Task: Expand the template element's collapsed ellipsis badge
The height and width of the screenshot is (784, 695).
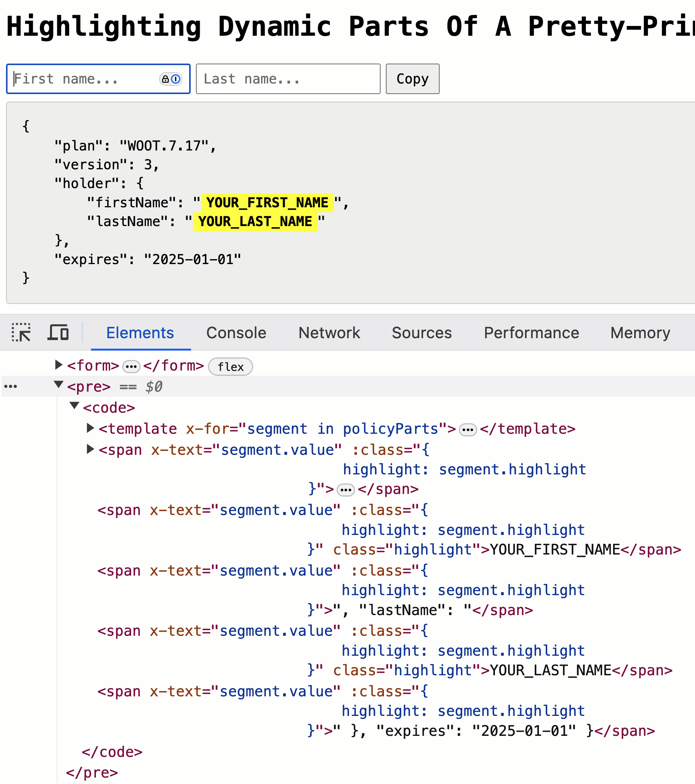Action: click(x=468, y=430)
